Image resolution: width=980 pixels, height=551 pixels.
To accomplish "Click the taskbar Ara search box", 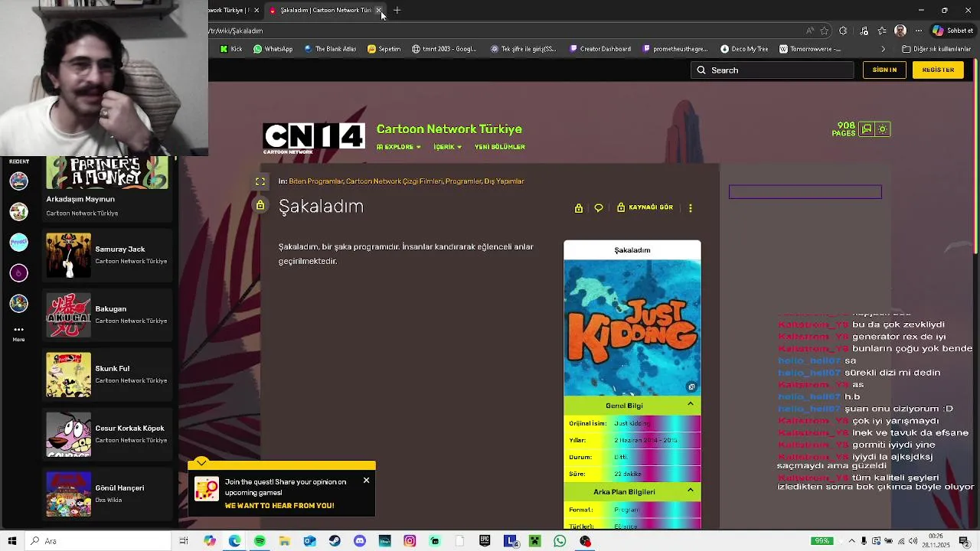I will [98, 541].
